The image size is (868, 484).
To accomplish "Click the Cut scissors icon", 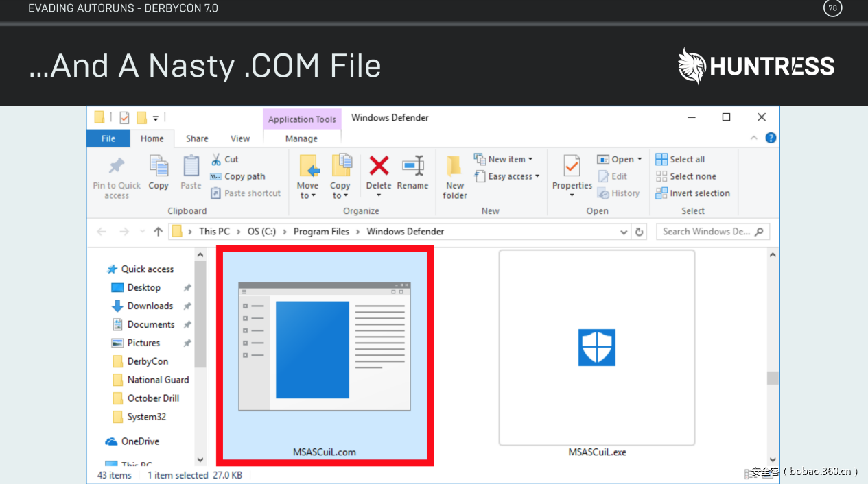I will tap(216, 159).
